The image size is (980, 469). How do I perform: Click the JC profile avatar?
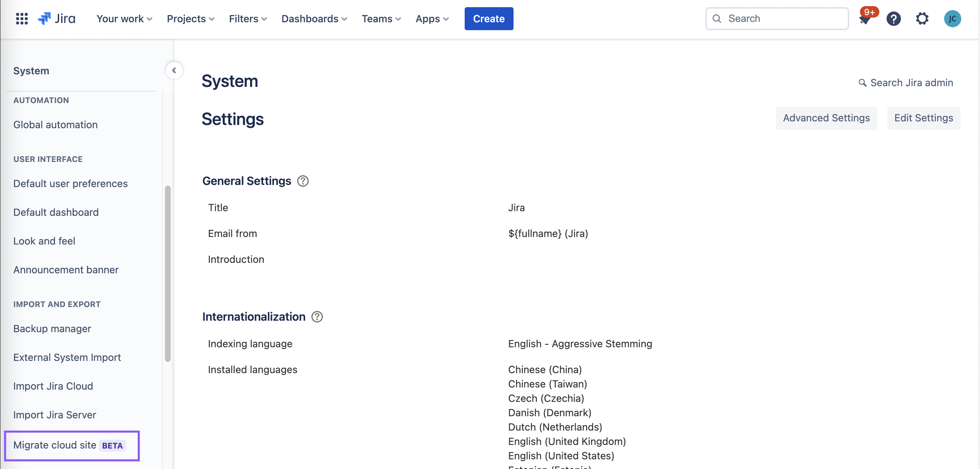tap(952, 19)
